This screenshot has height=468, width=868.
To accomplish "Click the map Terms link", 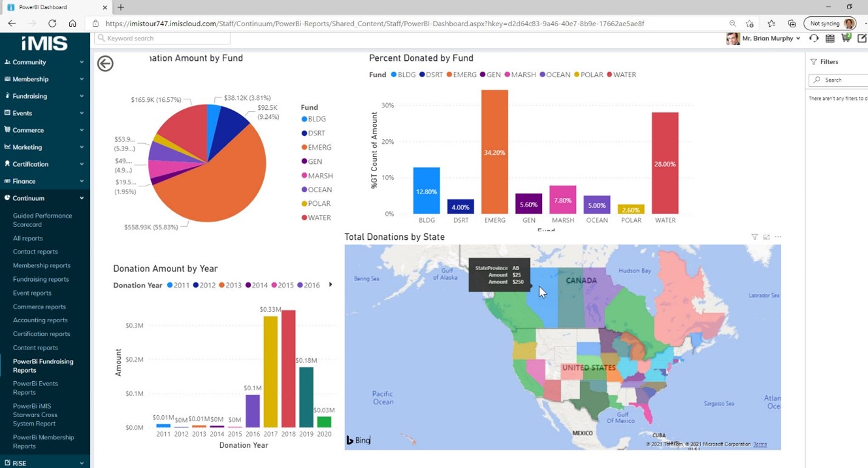I will point(760,444).
